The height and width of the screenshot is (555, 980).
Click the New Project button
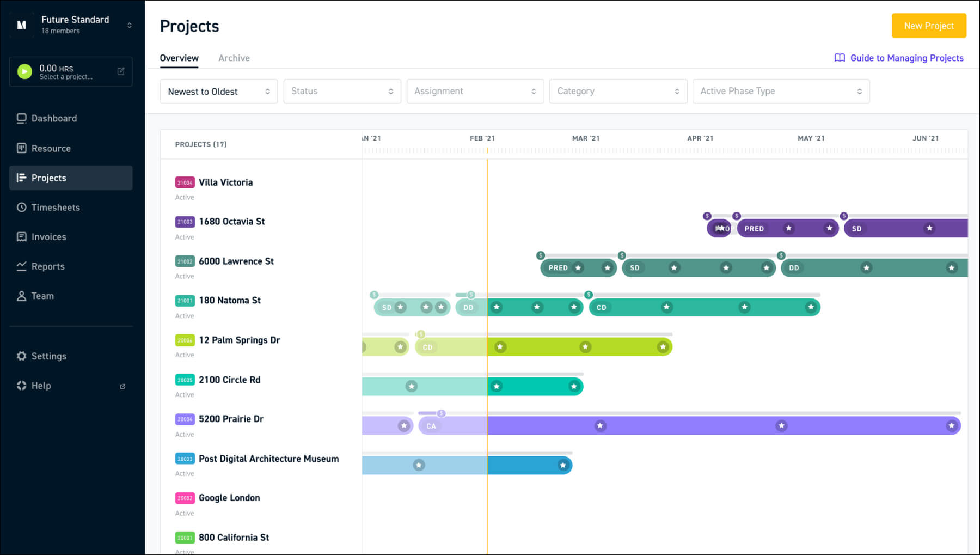(x=928, y=26)
